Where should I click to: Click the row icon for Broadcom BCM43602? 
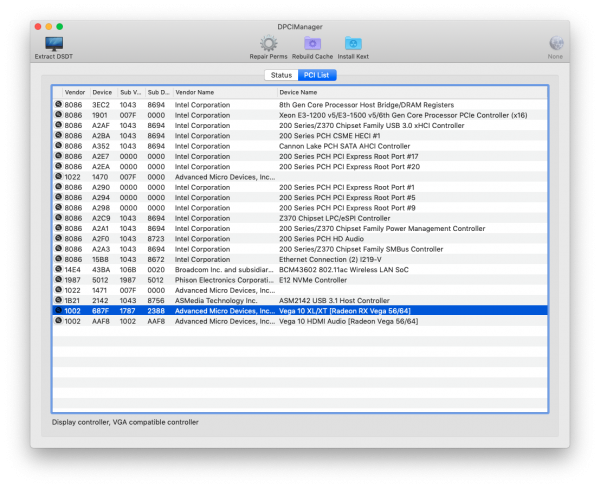tap(58, 270)
